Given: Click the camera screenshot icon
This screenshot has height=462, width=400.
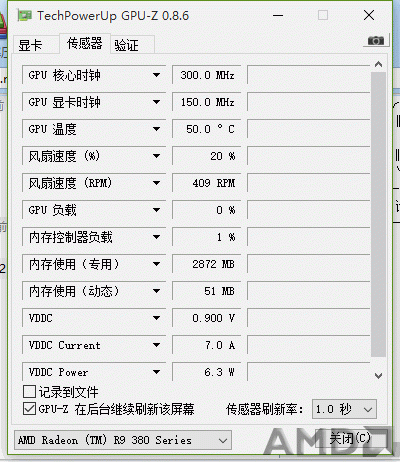Looking at the screenshot, I should coord(376,41).
